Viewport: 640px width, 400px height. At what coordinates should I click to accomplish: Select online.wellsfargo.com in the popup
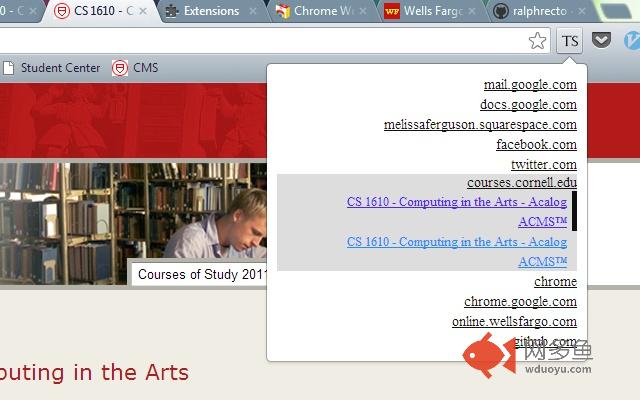coord(514,322)
